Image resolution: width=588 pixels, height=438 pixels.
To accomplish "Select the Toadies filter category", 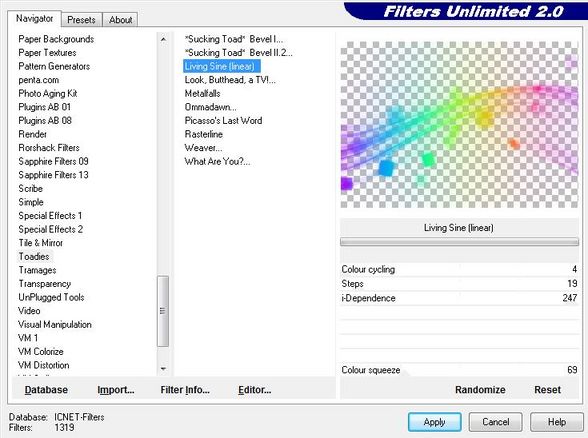I will click(x=34, y=256).
